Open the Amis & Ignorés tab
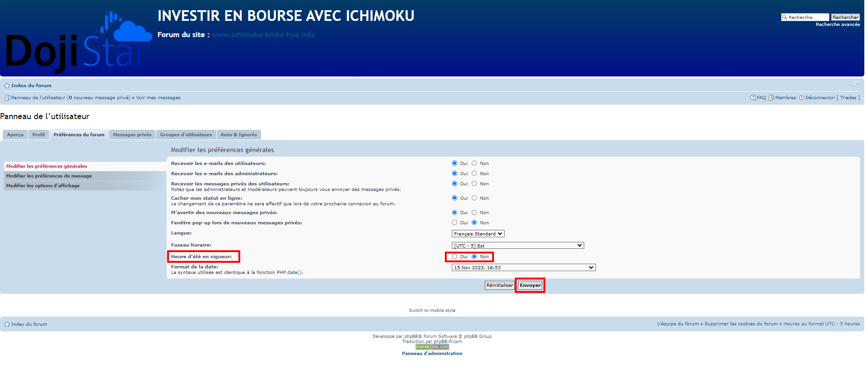 coord(239,135)
